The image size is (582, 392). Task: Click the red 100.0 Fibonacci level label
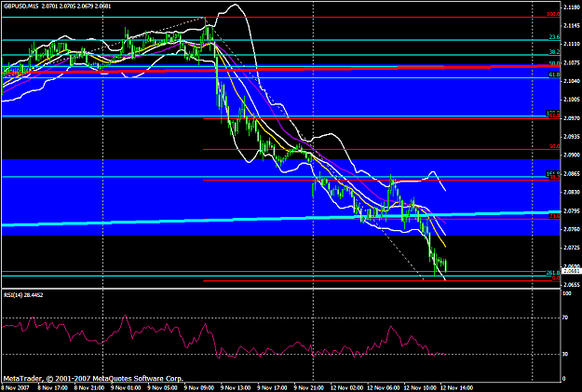click(x=553, y=15)
